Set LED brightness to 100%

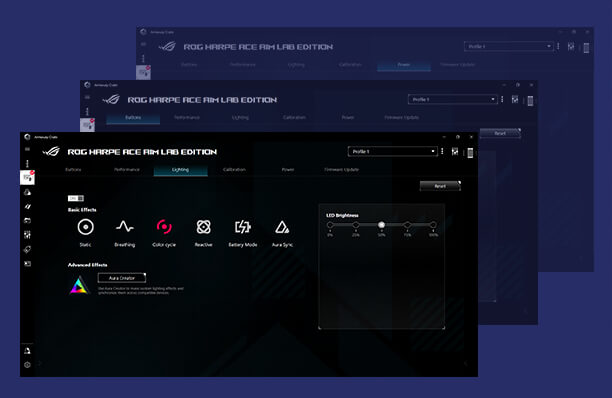pyautogui.click(x=433, y=225)
